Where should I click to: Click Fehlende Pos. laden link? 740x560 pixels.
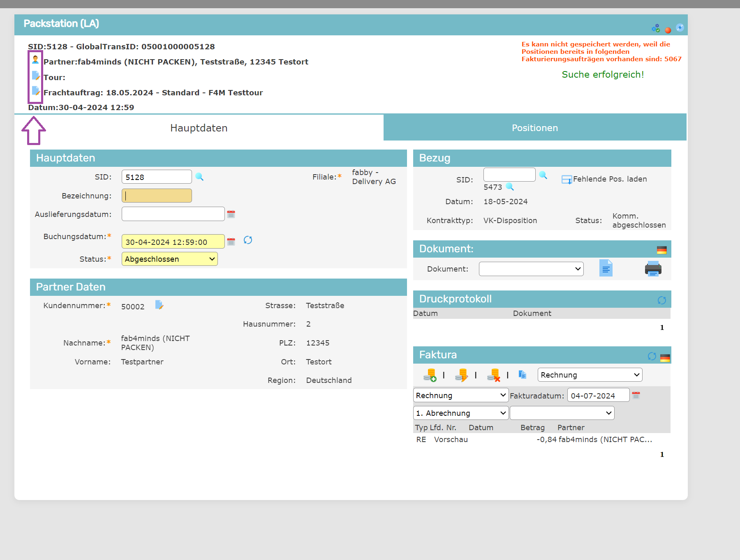[x=609, y=179]
